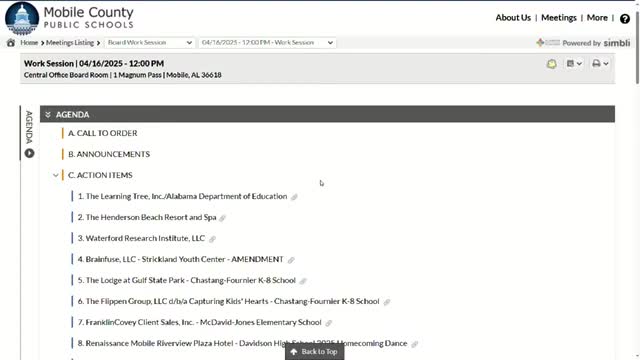Click the print icon dropdown
The image size is (640, 360).
pos(600,63)
